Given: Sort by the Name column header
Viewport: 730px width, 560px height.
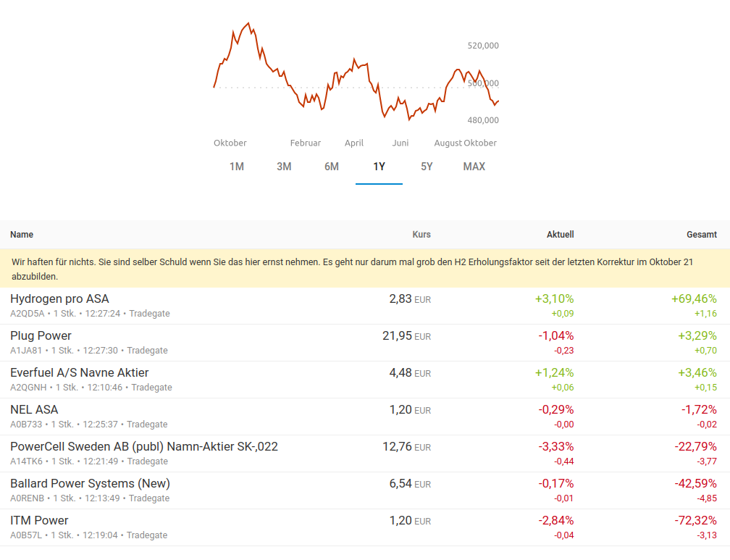Looking at the screenshot, I should coord(22,235).
